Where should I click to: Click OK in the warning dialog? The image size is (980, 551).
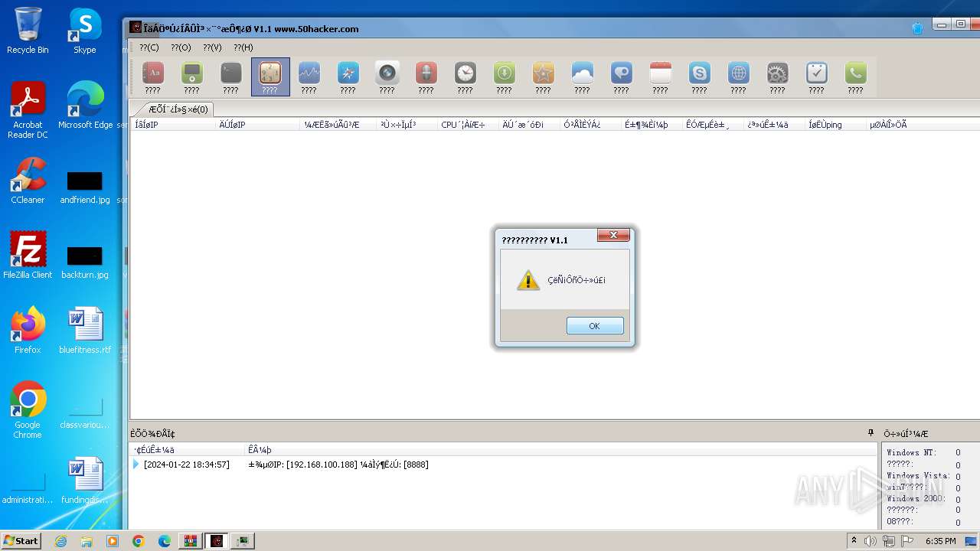coord(595,326)
